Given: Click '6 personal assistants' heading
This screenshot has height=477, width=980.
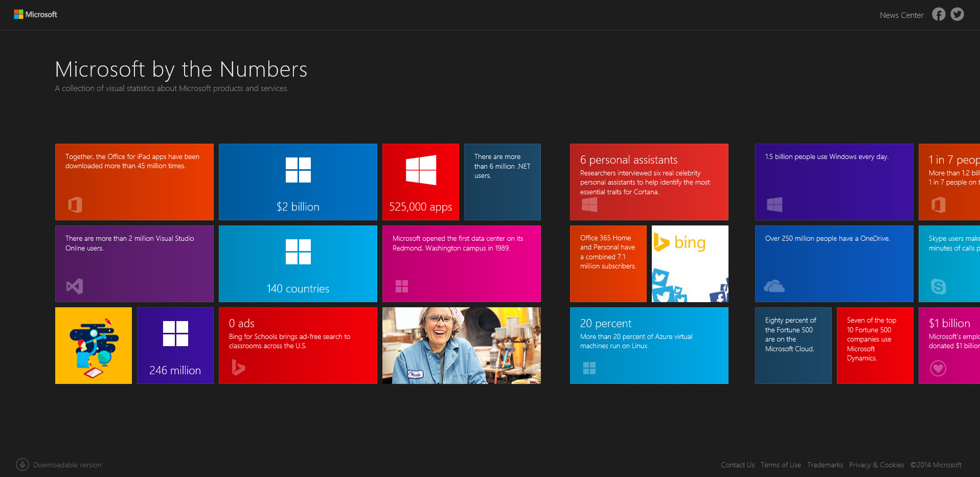Looking at the screenshot, I should tap(629, 160).
